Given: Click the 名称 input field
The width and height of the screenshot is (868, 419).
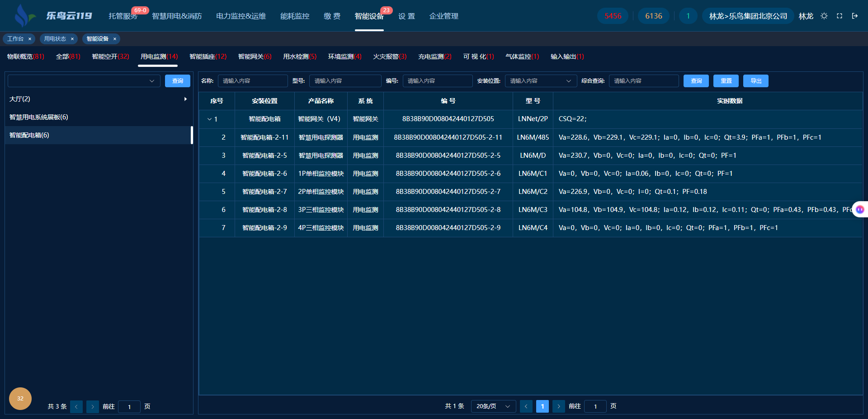Looking at the screenshot, I should point(253,81).
